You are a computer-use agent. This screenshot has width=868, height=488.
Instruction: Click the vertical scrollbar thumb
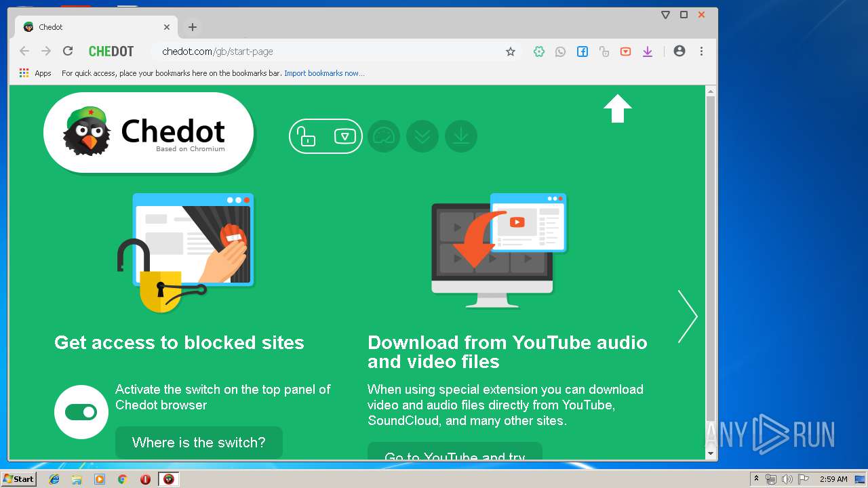coord(711,258)
